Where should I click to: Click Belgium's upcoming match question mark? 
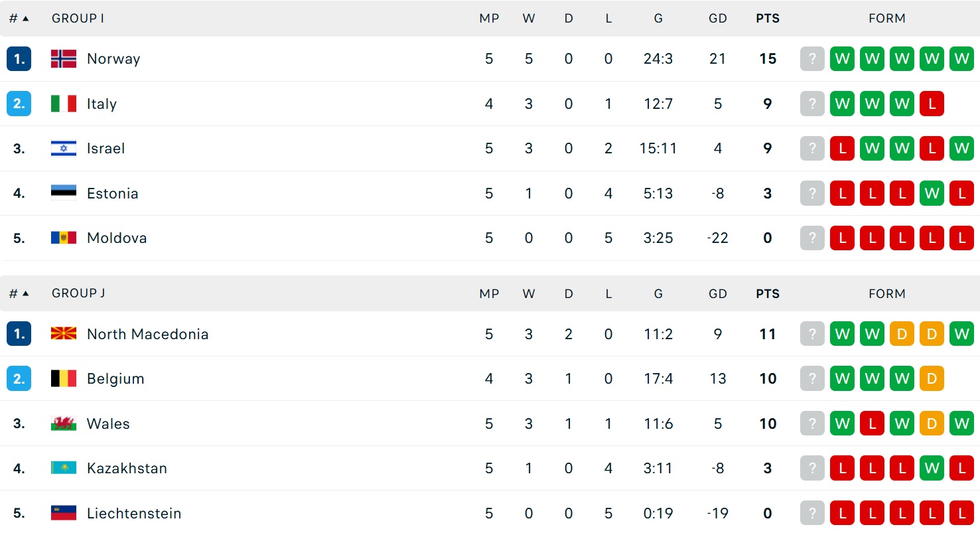click(x=812, y=379)
